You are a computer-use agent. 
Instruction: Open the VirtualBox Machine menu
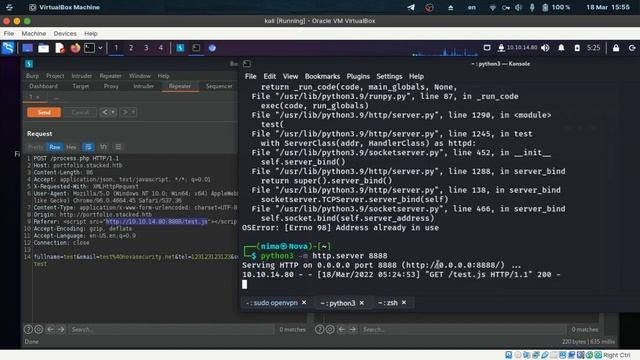[x=33, y=33]
